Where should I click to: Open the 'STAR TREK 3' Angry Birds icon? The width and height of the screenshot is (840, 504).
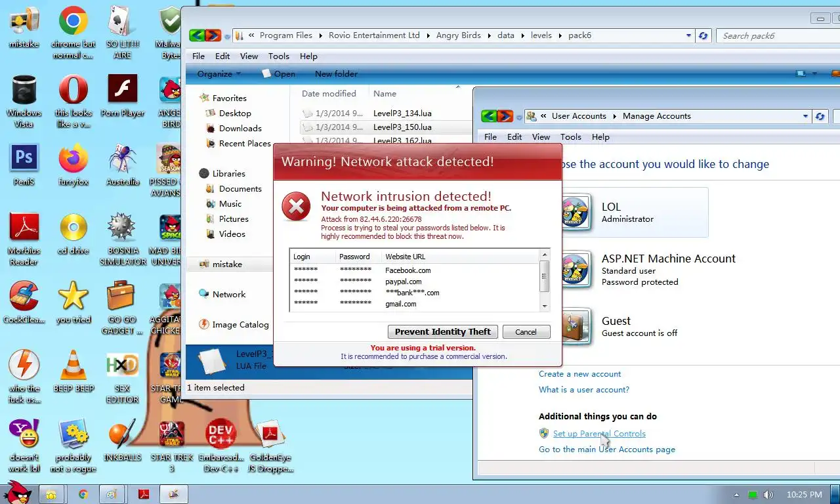171,446
